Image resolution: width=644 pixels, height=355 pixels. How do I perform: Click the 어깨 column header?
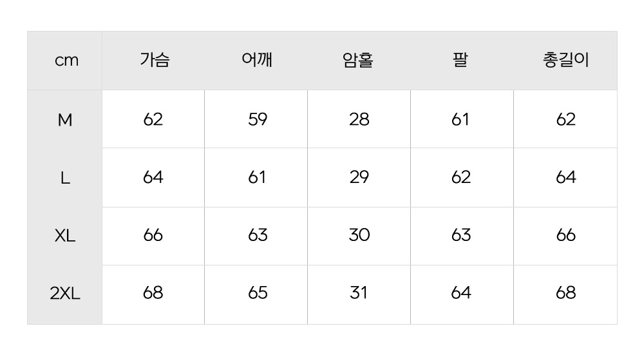257,61
